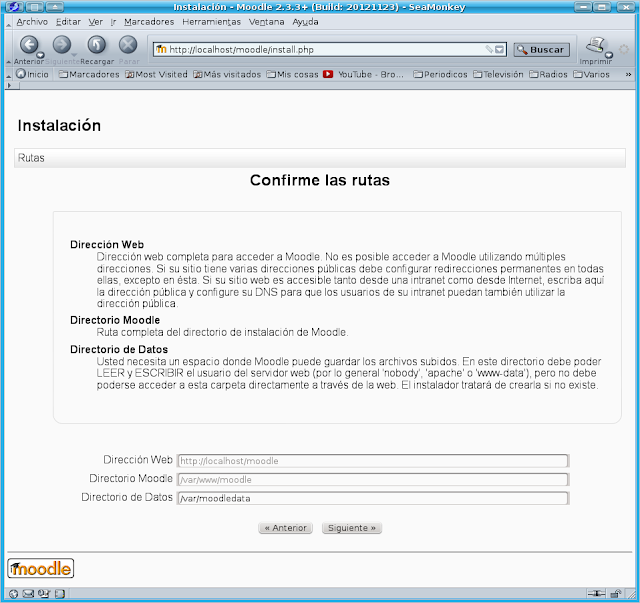Viewport: 640px width, 603px height.
Task: Open the Imprimir options dropdown arrow
Action: click(609, 55)
